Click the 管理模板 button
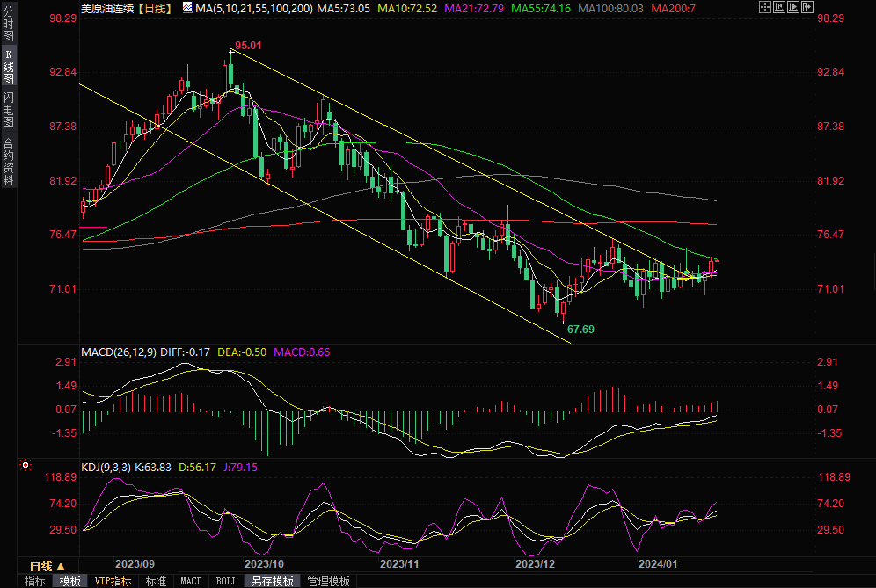 [x=328, y=581]
